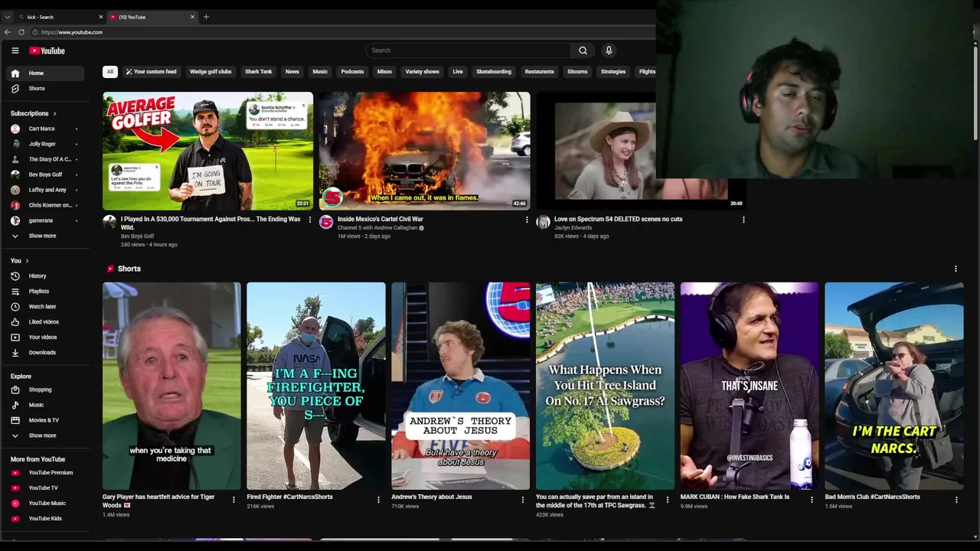Play the Average Golfer video thumbnail

click(207, 151)
